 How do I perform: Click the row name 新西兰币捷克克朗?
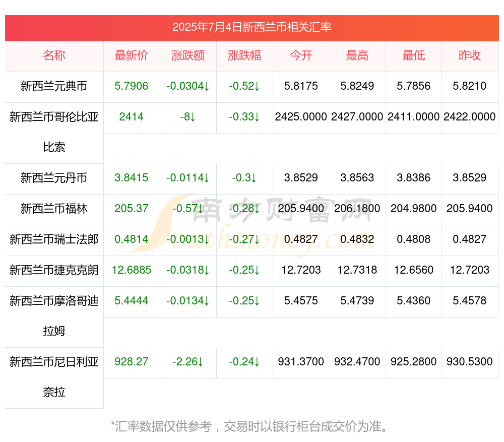coord(54,270)
